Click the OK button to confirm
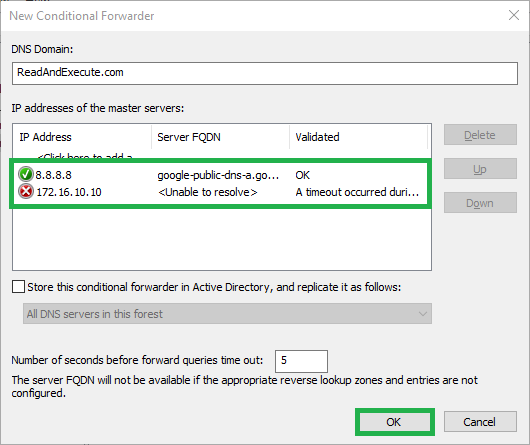Image resolution: width=530 pixels, height=445 pixels. 394,422
